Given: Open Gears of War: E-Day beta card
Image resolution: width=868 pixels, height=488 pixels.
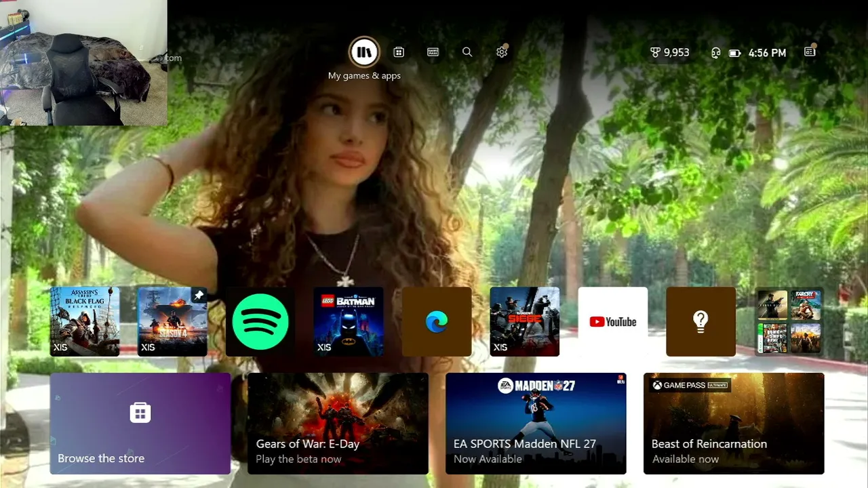Looking at the screenshot, I should 338,424.
